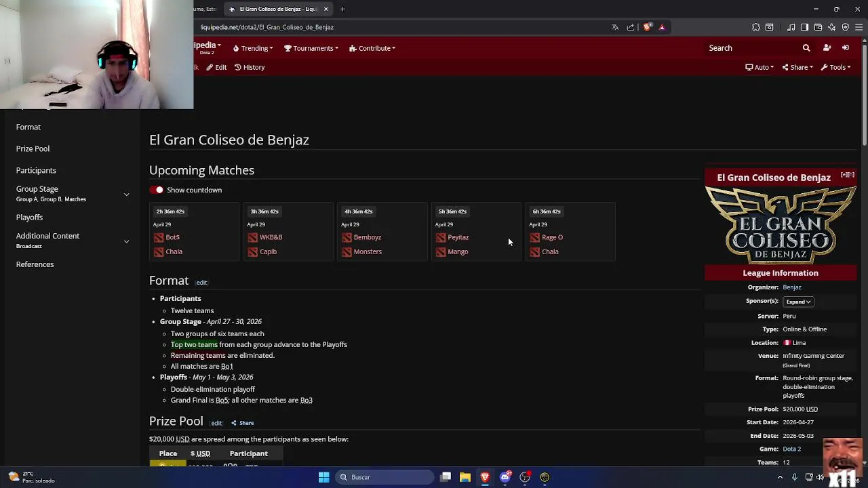Viewport: 868px width, 488px height.
Task: Open the Trending dropdown menu
Action: (253, 48)
